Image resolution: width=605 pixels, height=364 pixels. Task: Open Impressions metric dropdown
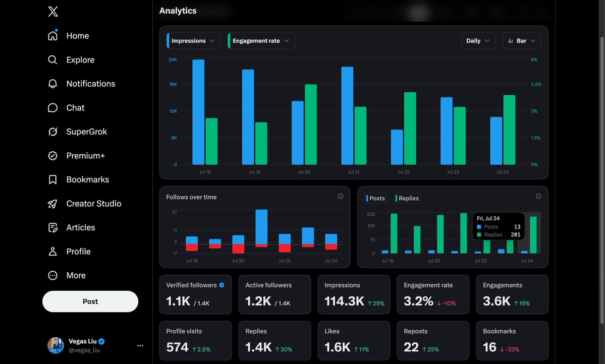(193, 41)
